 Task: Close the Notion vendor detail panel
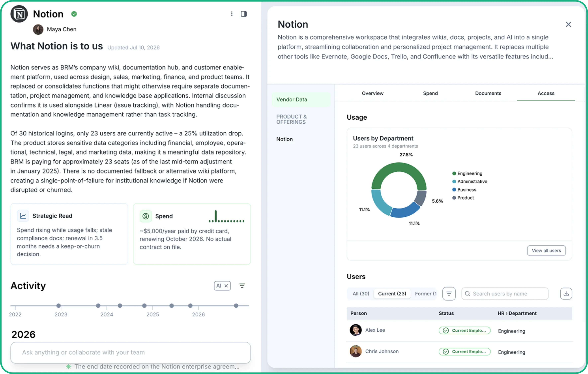click(568, 24)
